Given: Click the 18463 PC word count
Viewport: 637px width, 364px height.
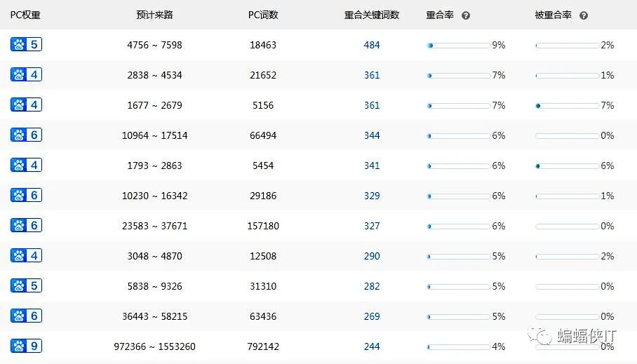Looking at the screenshot, I should [x=263, y=45].
